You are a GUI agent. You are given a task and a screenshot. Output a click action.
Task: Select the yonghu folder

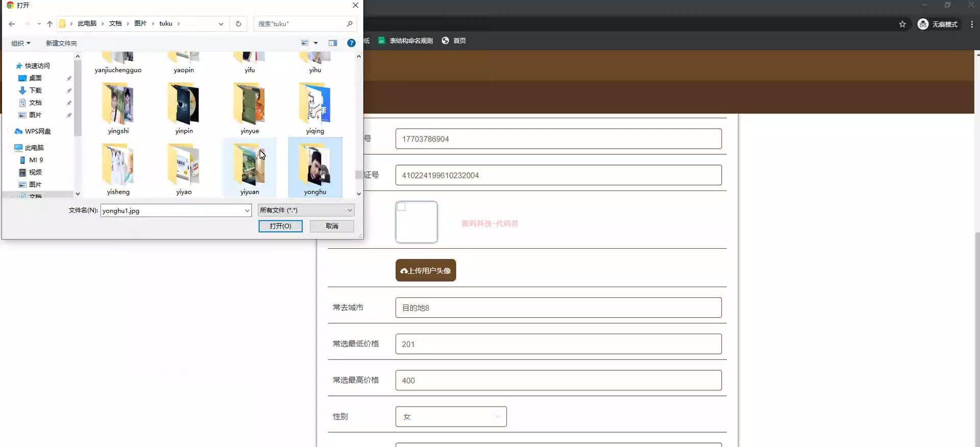coord(315,167)
